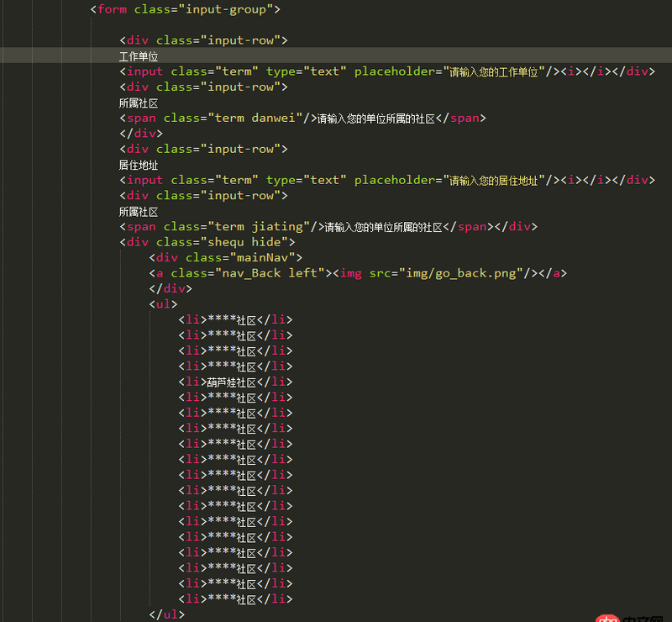The image size is (672, 622).
Task: Click the first 所属社区 label
Action: (137, 103)
